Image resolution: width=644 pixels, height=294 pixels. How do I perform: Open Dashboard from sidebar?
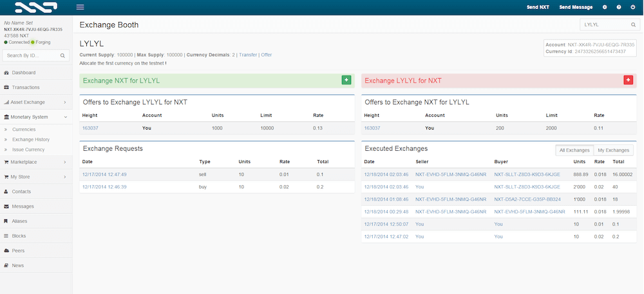[36, 73]
